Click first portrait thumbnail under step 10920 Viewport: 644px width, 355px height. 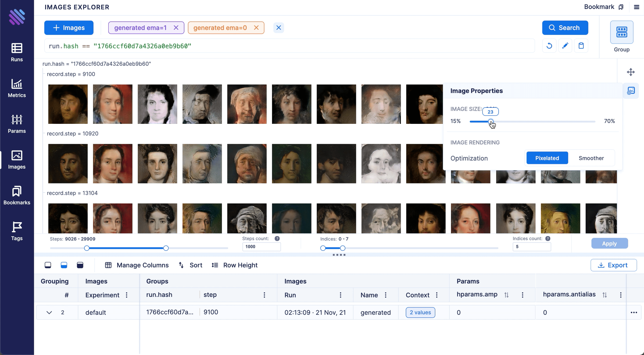(68, 164)
